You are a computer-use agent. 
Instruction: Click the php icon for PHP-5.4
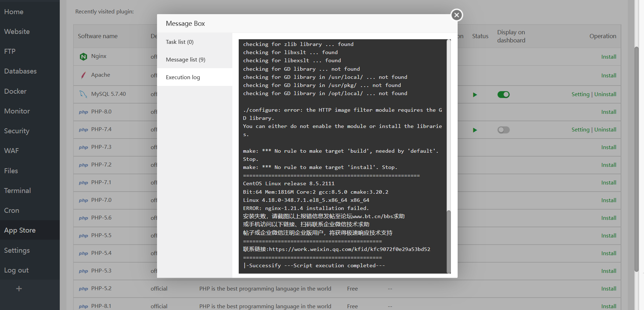pyautogui.click(x=83, y=253)
